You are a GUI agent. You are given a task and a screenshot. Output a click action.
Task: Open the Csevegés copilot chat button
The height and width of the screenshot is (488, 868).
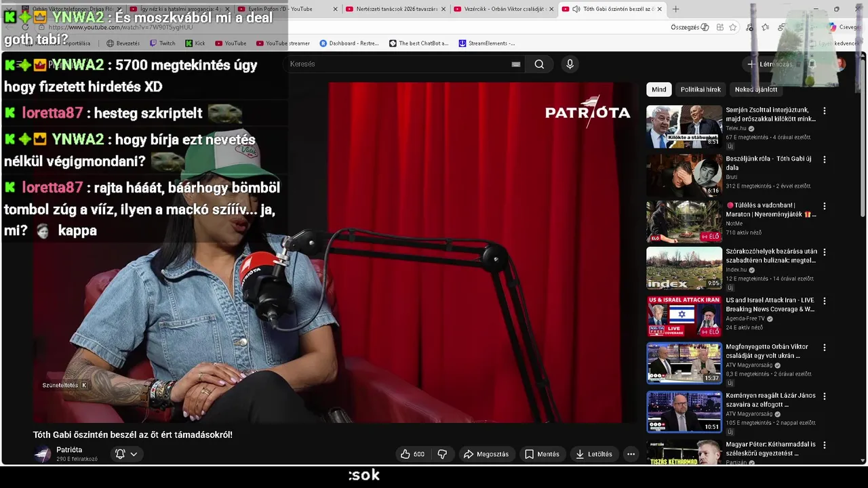[x=844, y=27]
